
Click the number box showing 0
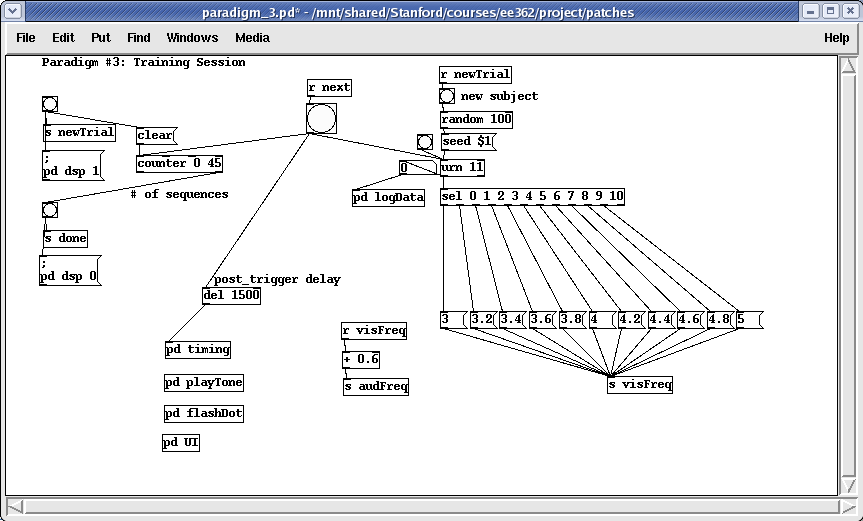(x=417, y=168)
